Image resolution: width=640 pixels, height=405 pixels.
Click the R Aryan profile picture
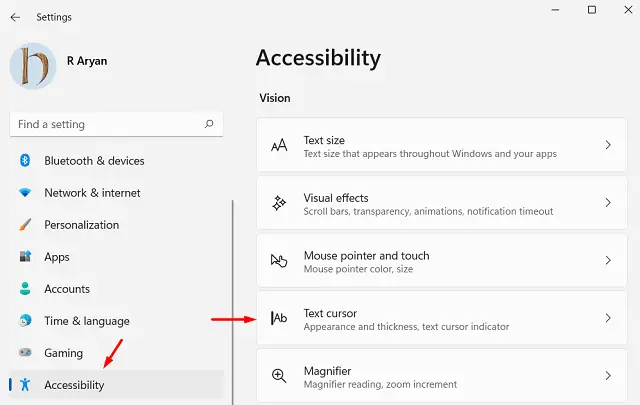[33, 66]
